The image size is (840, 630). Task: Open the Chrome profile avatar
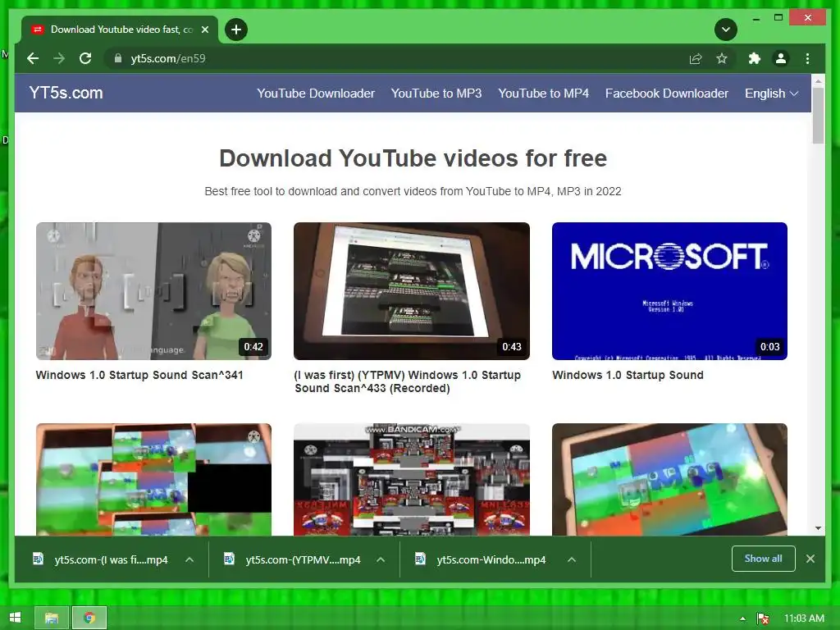pyautogui.click(x=781, y=58)
